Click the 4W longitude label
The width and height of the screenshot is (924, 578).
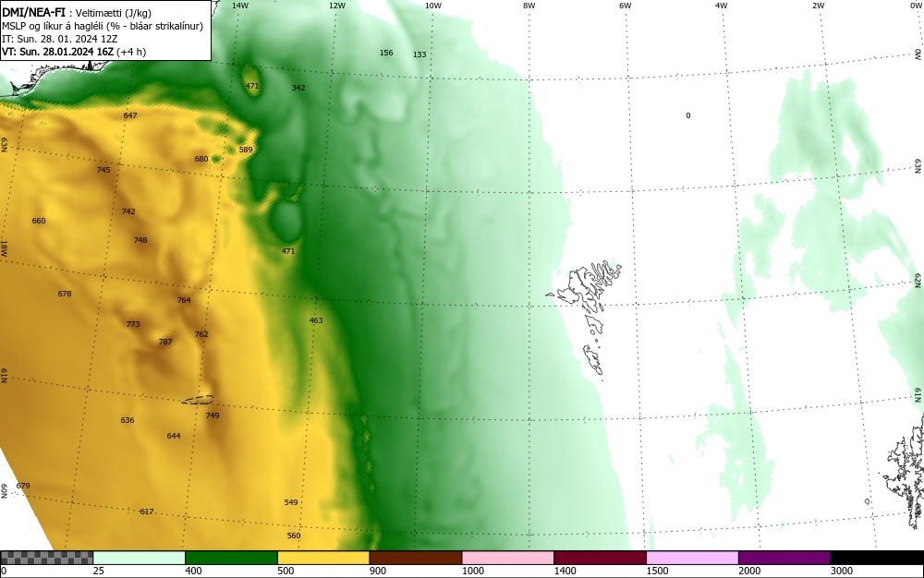pos(722,6)
